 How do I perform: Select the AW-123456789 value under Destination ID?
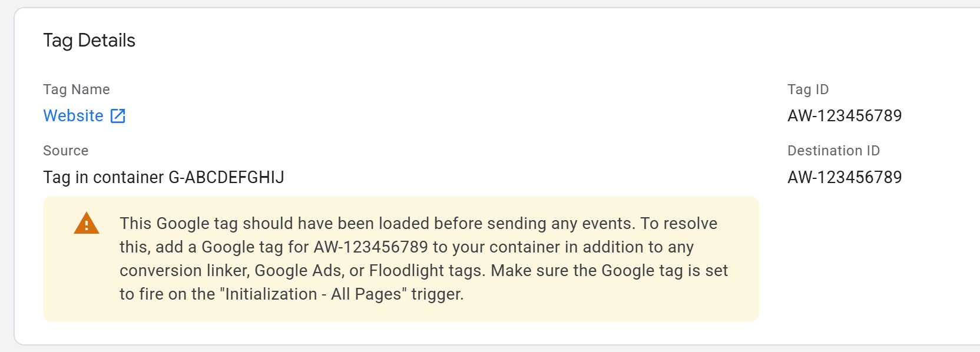845,177
